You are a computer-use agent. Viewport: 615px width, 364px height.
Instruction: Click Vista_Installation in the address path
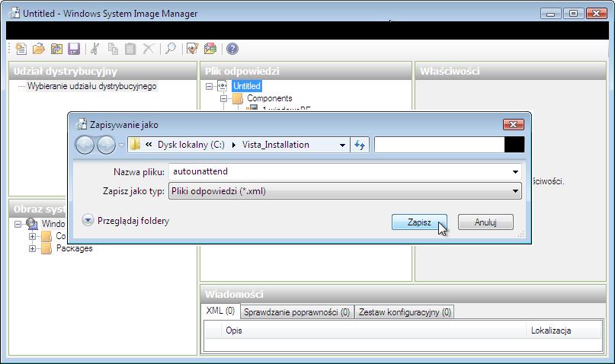(276, 145)
